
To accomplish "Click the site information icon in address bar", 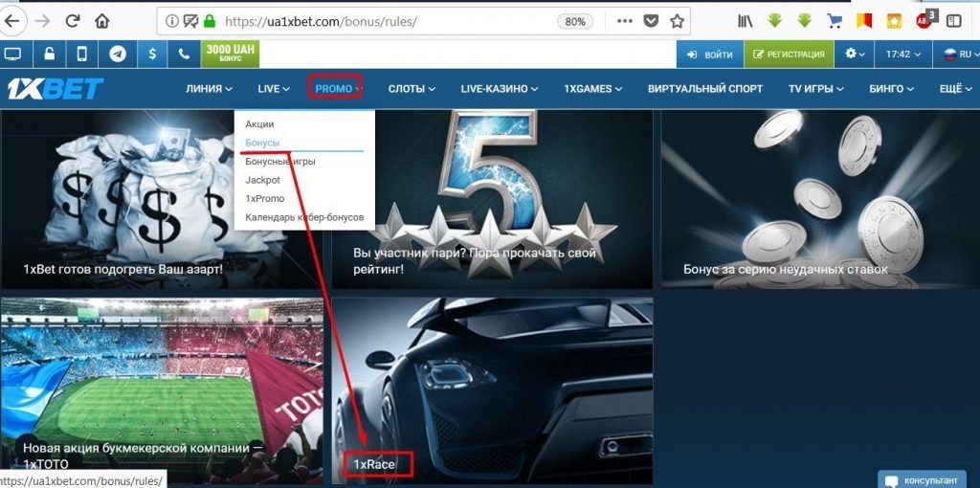I will [172, 22].
